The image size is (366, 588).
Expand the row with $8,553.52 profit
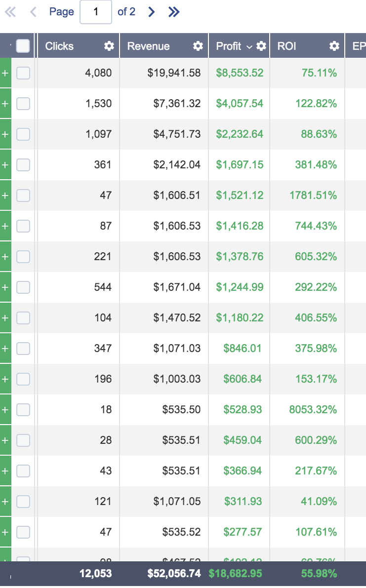click(x=5, y=73)
